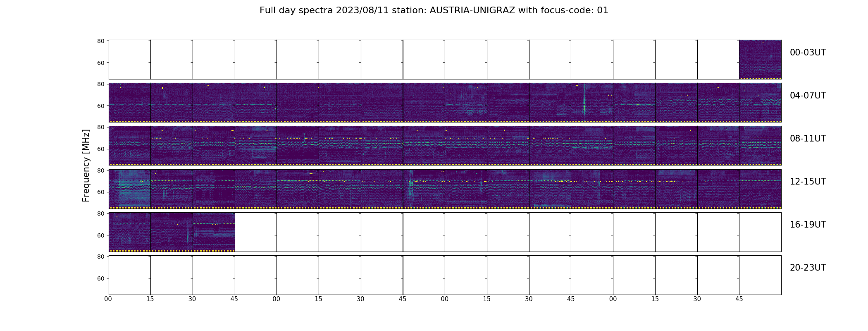Select the '00-03UT' row label
The image size is (868, 331).
808,53
